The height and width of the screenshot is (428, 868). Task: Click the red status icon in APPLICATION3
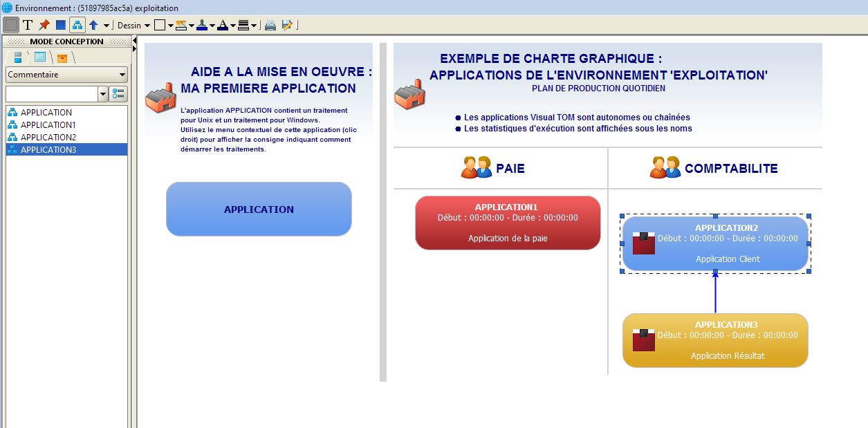click(644, 340)
